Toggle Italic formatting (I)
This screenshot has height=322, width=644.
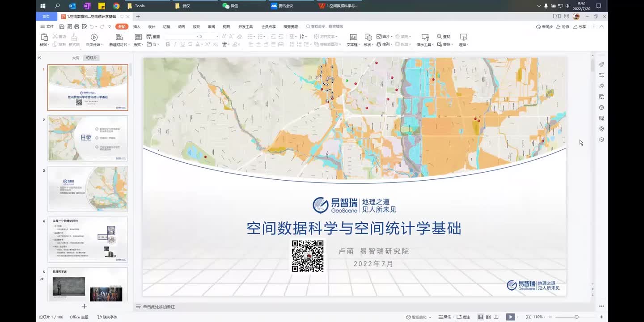pyautogui.click(x=175, y=44)
